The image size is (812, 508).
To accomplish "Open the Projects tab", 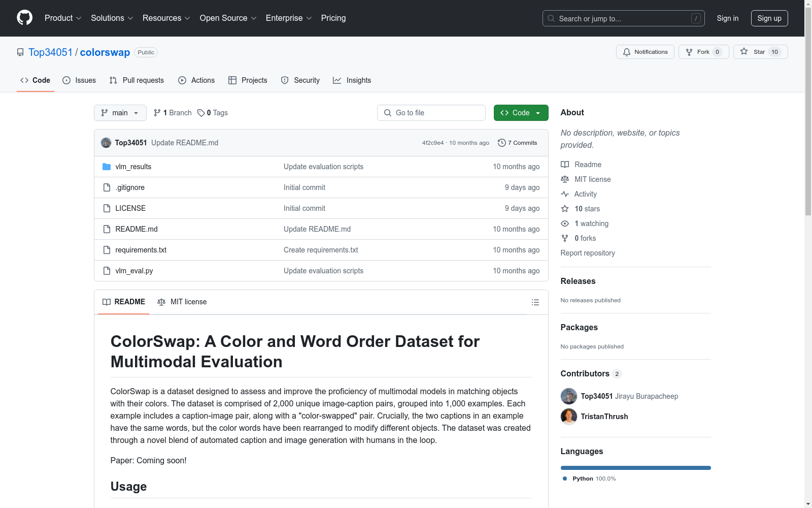I will (248, 80).
